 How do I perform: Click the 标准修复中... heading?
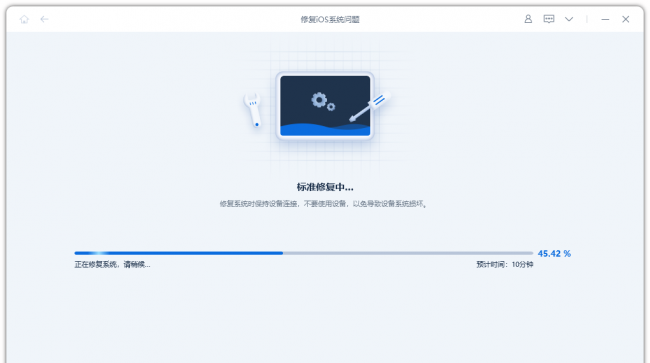click(x=325, y=187)
